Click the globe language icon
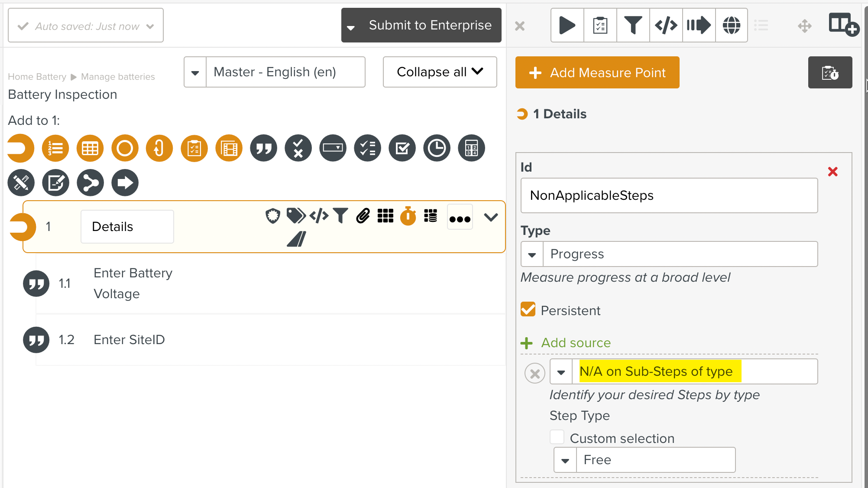This screenshot has height=488, width=868. tap(731, 25)
